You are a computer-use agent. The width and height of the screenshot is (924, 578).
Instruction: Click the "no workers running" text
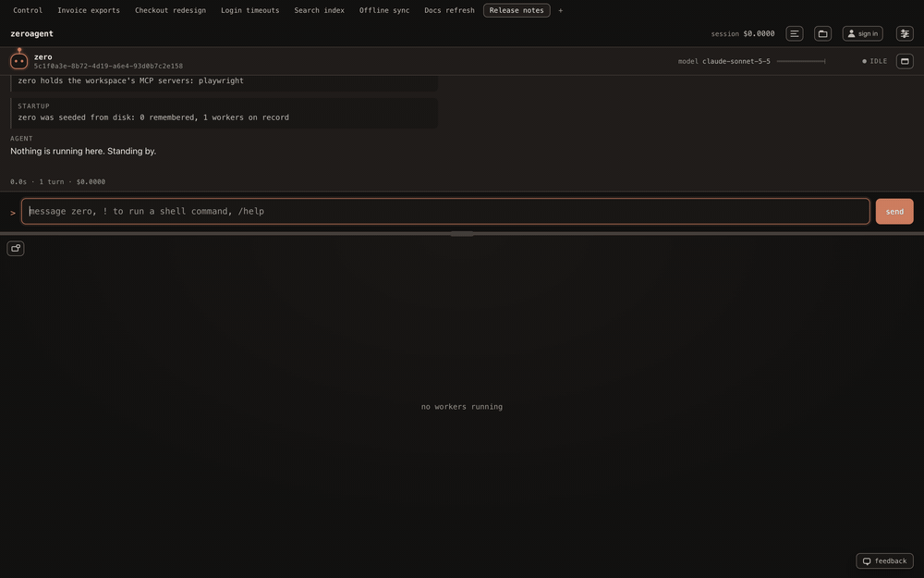coord(462,407)
